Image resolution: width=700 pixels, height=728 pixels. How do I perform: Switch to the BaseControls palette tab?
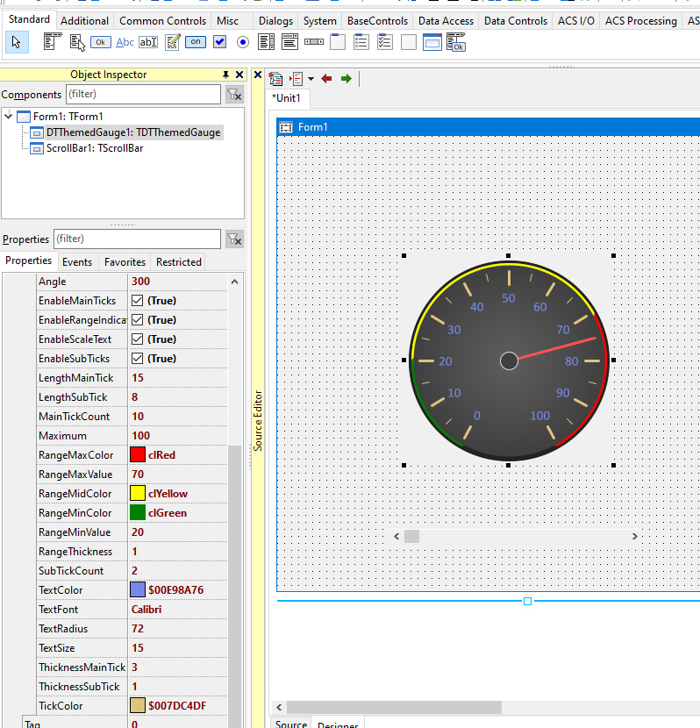pos(377,21)
